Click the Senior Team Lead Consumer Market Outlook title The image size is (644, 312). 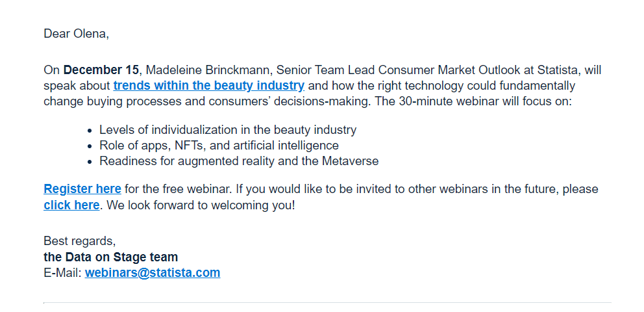click(405, 70)
